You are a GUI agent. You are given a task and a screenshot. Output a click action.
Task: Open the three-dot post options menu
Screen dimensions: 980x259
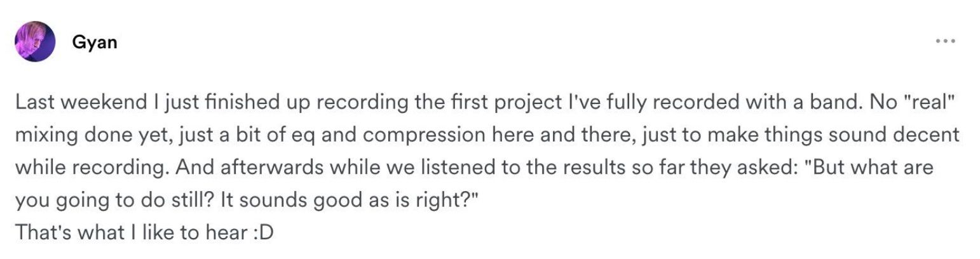coord(944,42)
